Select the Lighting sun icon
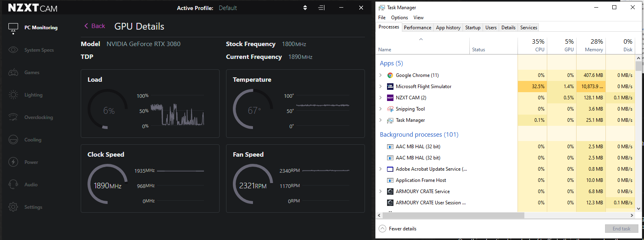This screenshot has width=644, height=240. (13, 95)
